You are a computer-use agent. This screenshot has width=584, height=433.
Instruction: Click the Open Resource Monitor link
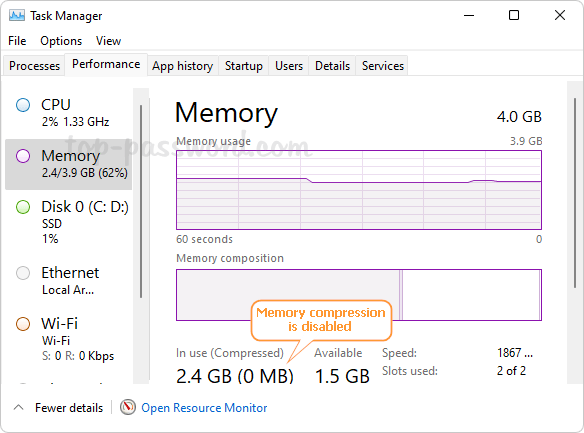(204, 408)
